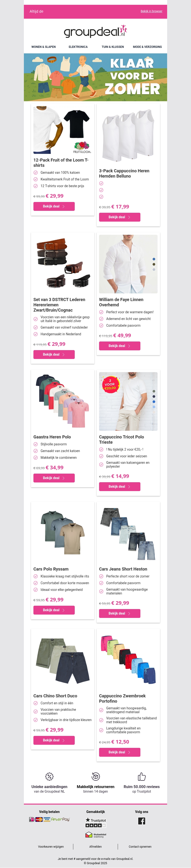This screenshot has height=868, width=191.
Task: Click the discount badge icon
Action: pyautogui.click(x=49, y=776)
